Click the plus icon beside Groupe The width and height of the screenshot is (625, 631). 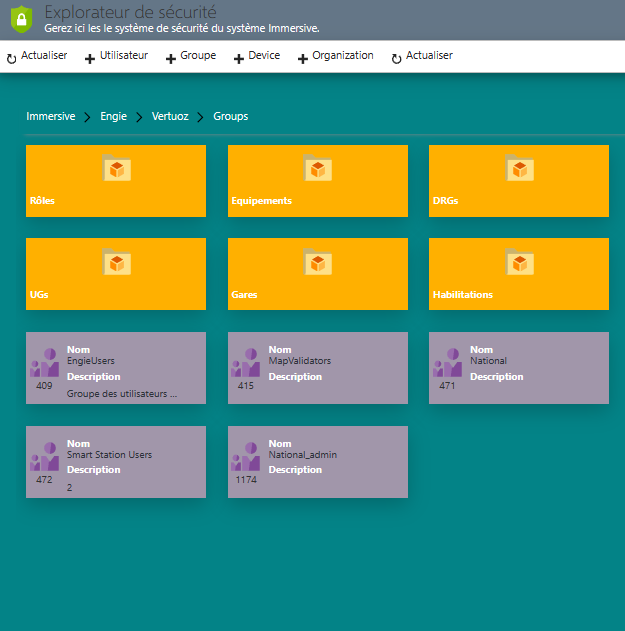coord(171,59)
